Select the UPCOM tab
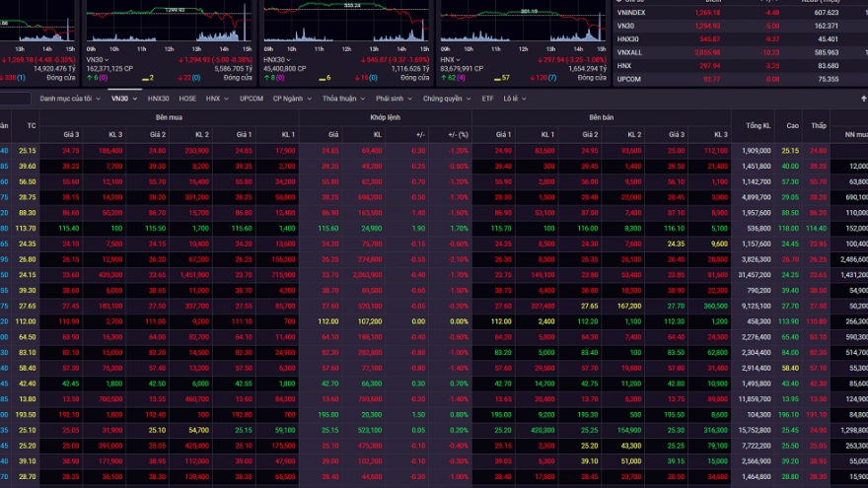This screenshot has height=488, width=868. point(252,99)
